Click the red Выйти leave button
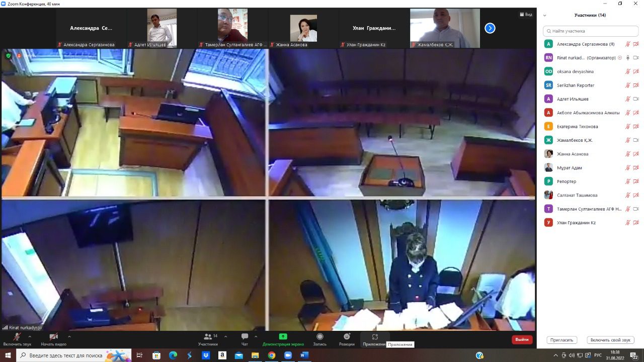Image resolution: width=644 pixels, height=362 pixels. point(522,339)
